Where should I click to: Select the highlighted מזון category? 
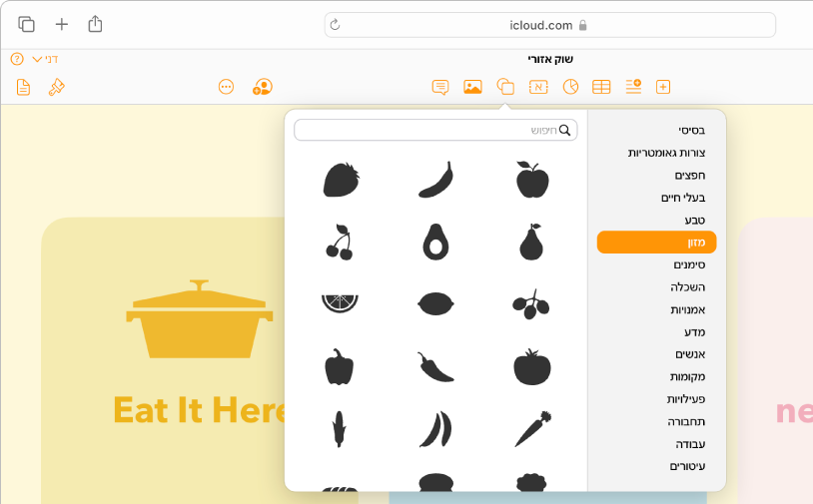tap(656, 243)
